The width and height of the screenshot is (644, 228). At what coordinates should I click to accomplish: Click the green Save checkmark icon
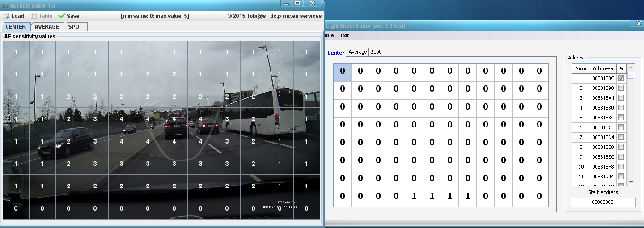62,16
